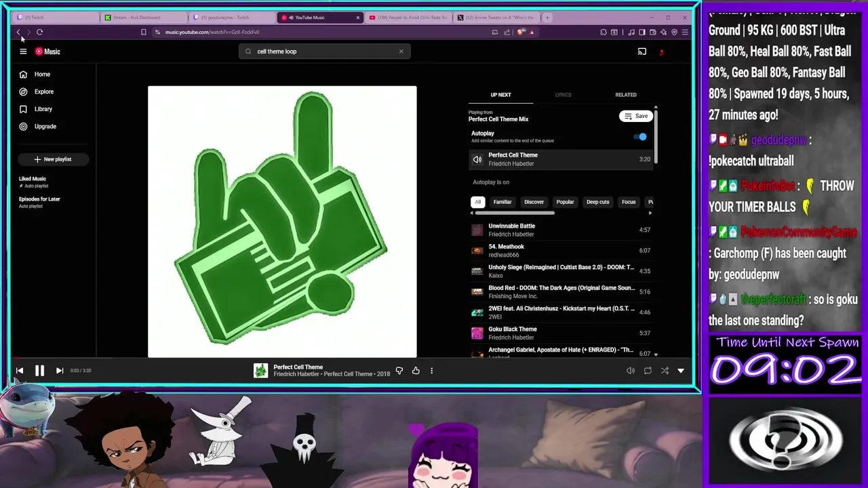Image resolution: width=868 pixels, height=488 pixels.
Task: Open the three-dot song options menu
Action: pyautogui.click(x=431, y=371)
